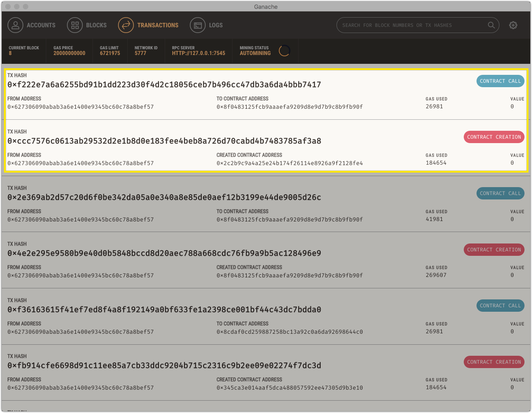Click Contract Call badge on 0xf3616361 transaction

(500, 306)
